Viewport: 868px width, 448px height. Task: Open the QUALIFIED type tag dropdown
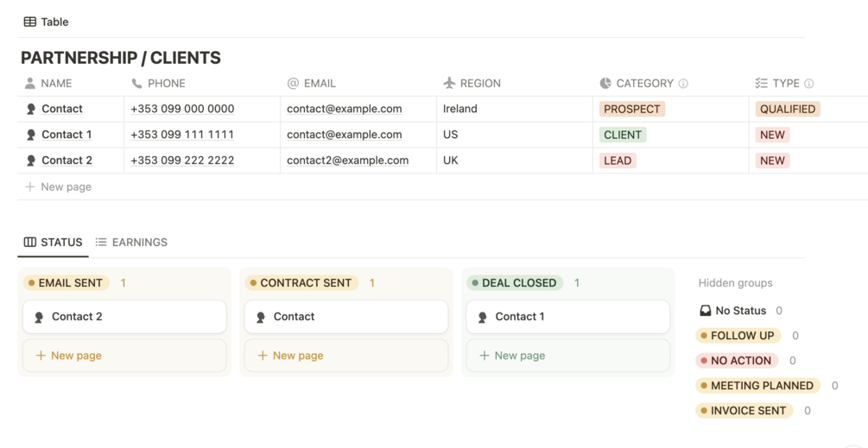(x=787, y=110)
